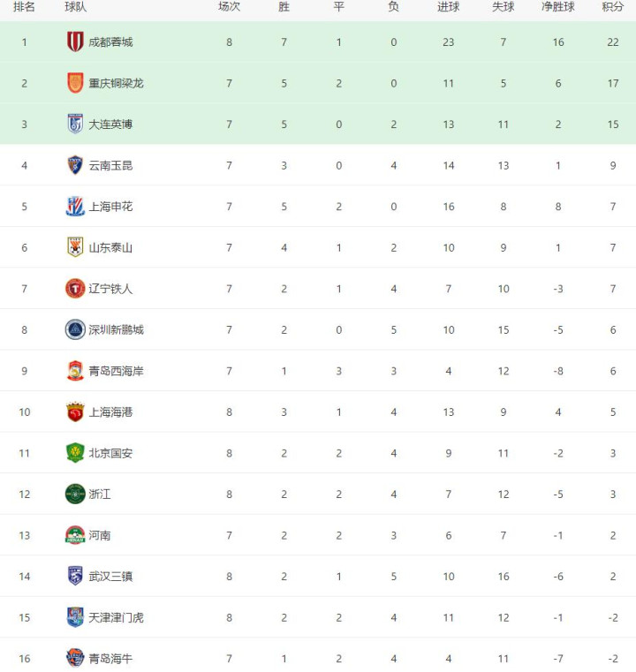The width and height of the screenshot is (636, 672).
Task: Click the 进球 column header
Action: tap(448, 7)
